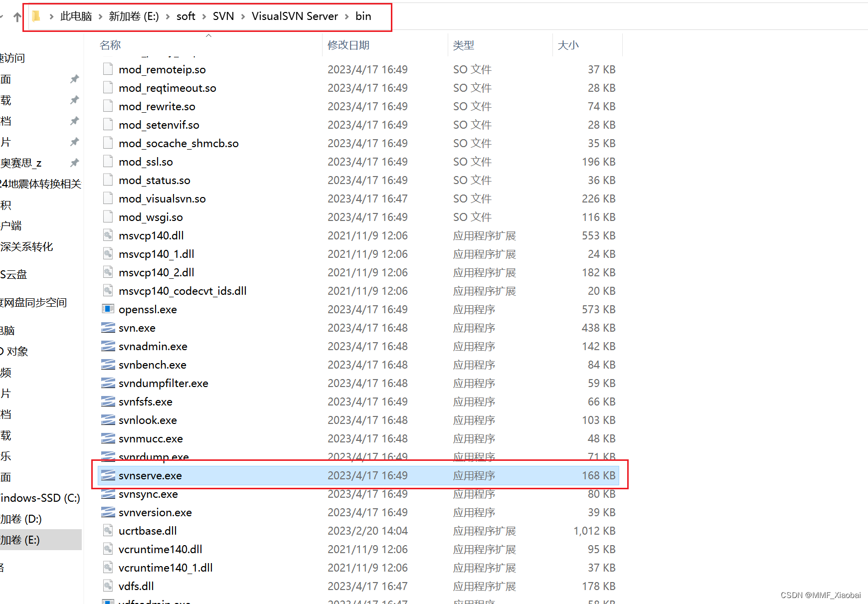The width and height of the screenshot is (868, 604).
Task: Click the svnlook.exe file icon
Action: (108, 420)
